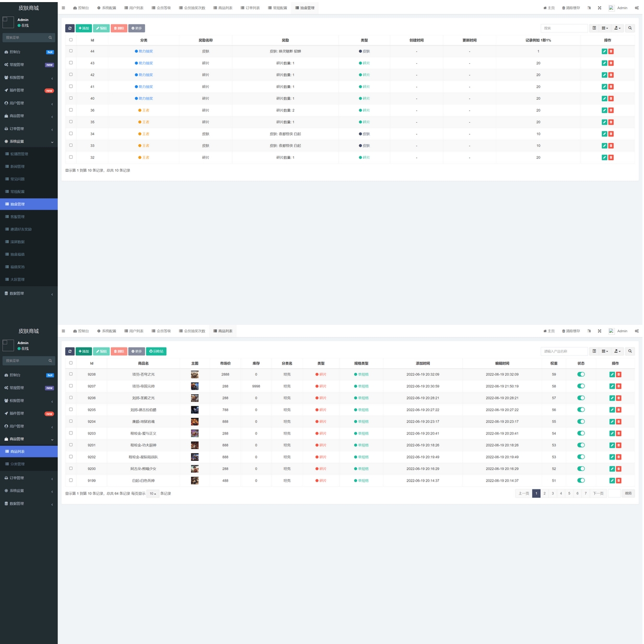
Task: Go to pagination page 7
Action: [586, 494]
